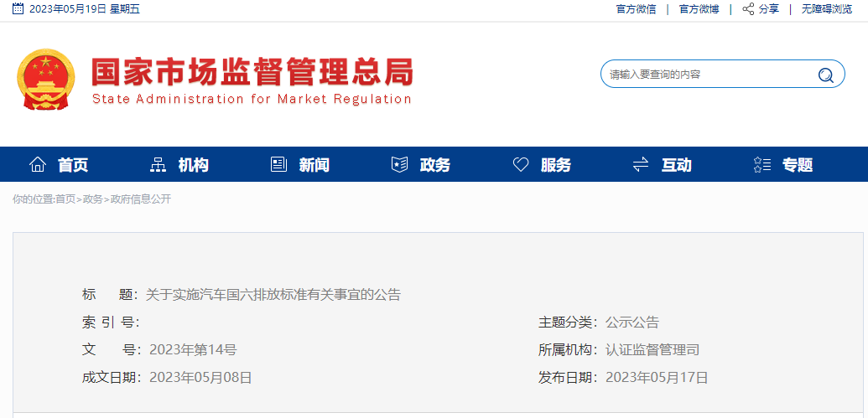The height and width of the screenshot is (418, 868).
Task: Click the calendar icon beside the date
Action: [18, 8]
